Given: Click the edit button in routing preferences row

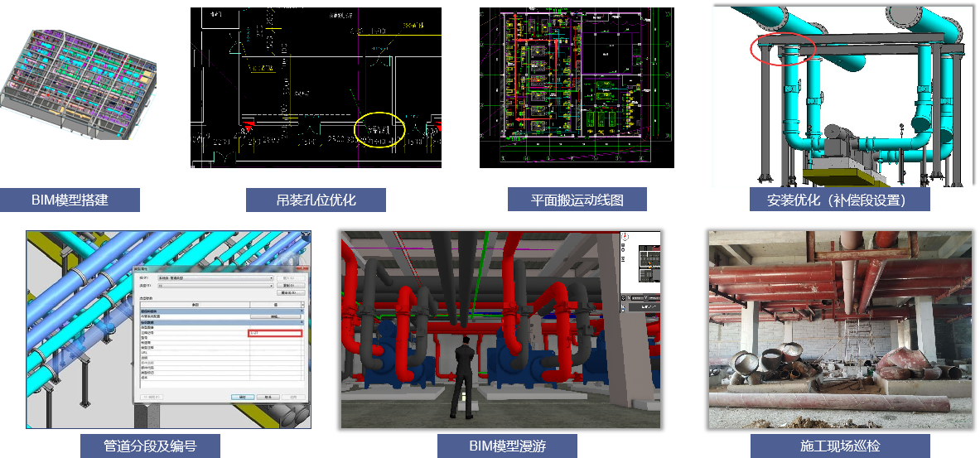Looking at the screenshot, I should [275, 316].
